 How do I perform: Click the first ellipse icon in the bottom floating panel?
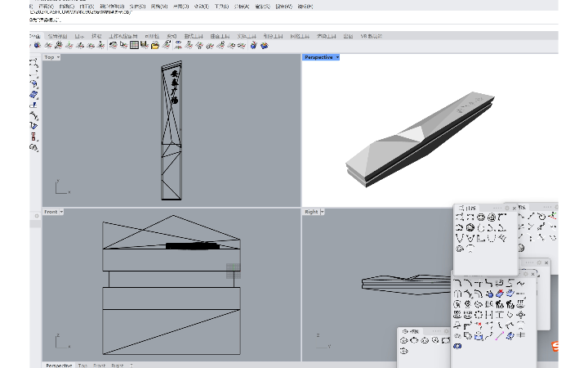(x=404, y=340)
